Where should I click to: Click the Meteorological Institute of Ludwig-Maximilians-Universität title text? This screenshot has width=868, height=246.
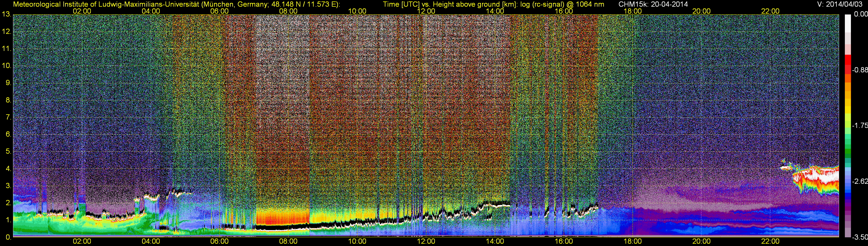(x=176, y=4)
